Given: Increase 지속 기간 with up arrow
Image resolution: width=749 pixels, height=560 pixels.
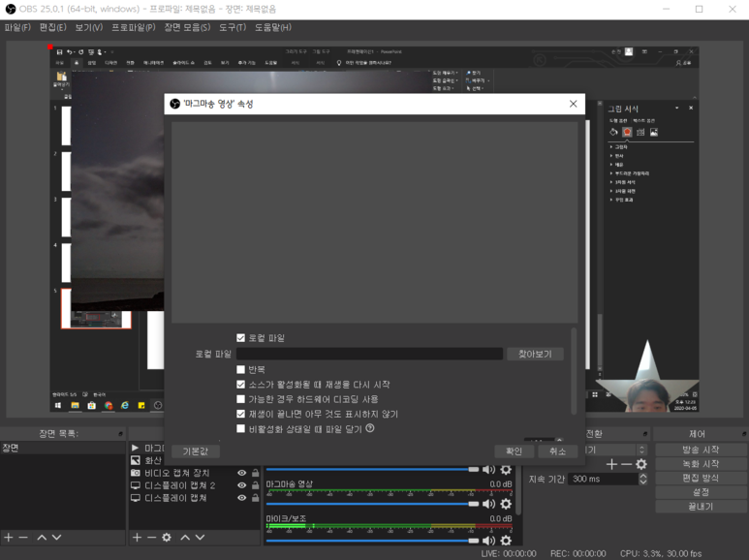Looking at the screenshot, I should coord(643,476).
